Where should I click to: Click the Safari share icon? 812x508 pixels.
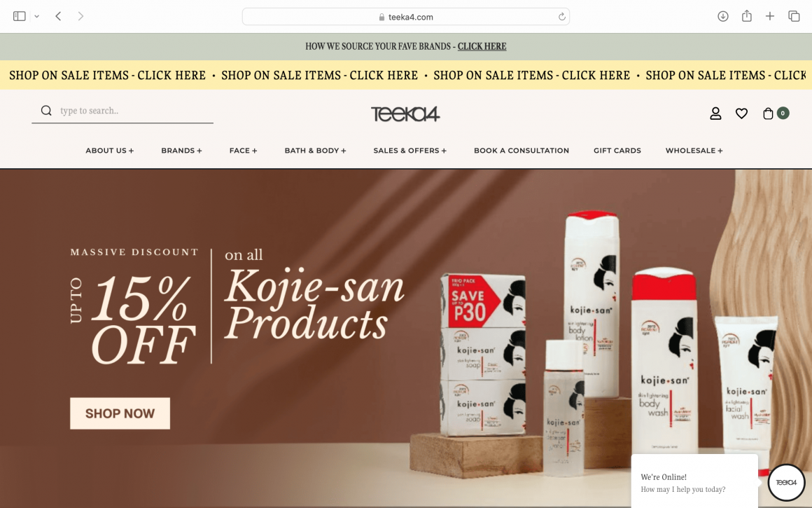[x=746, y=16]
